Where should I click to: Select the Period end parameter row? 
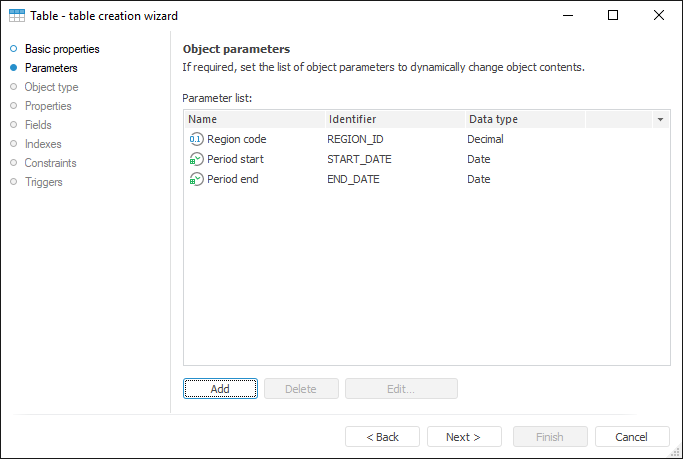click(x=235, y=179)
